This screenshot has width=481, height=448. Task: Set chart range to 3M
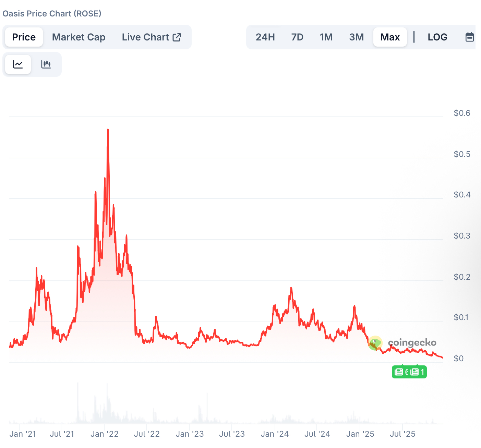tap(356, 37)
